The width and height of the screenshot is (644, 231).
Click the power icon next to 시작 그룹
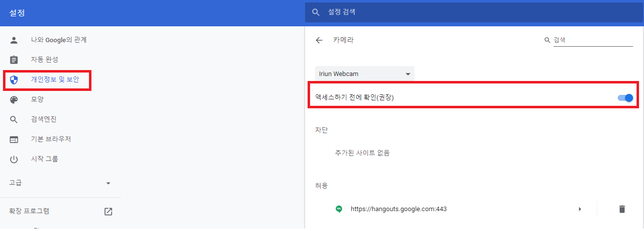click(14, 159)
